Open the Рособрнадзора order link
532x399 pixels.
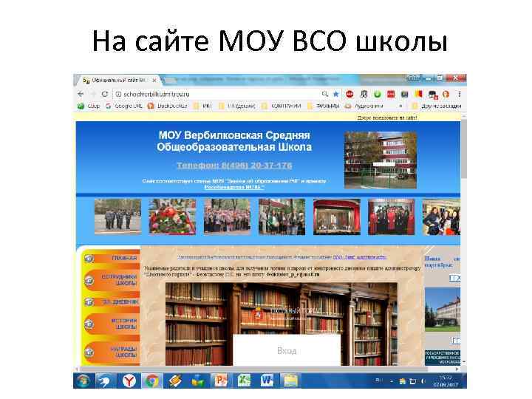tap(234, 187)
